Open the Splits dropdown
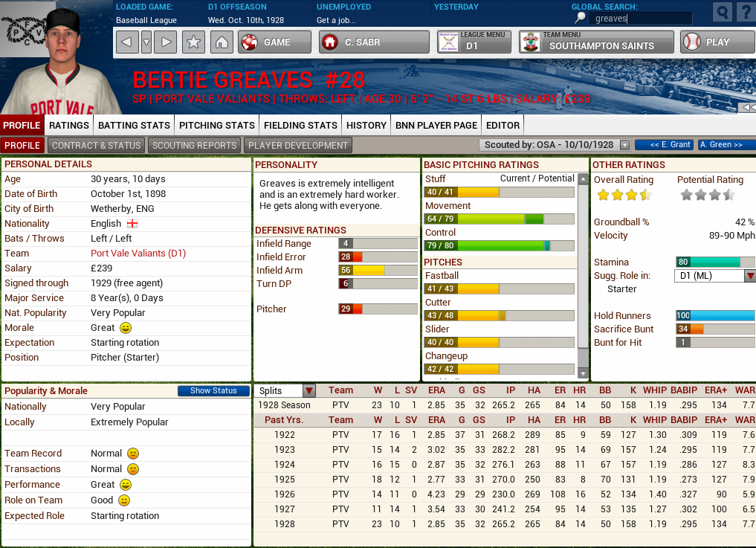 tap(309, 390)
